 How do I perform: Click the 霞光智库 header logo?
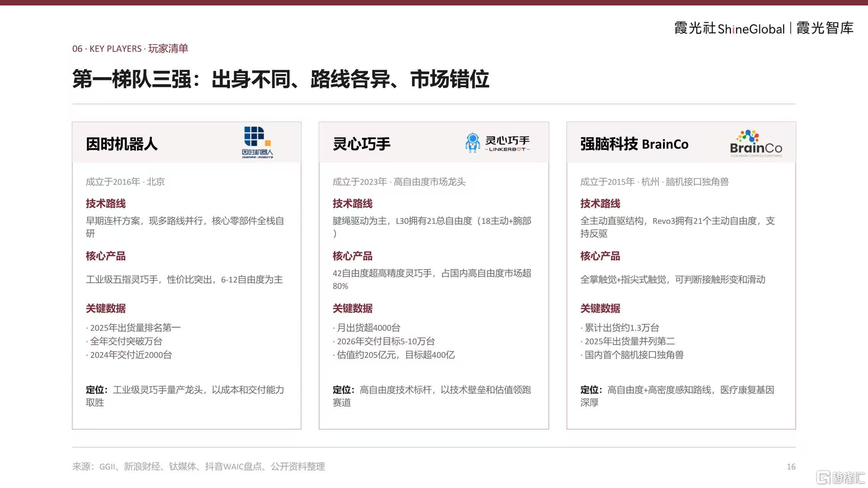point(825,28)
